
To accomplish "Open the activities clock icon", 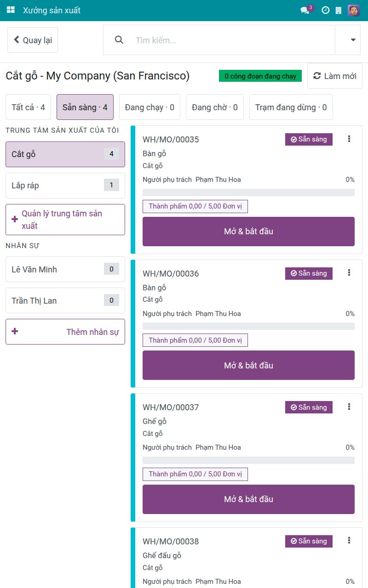I will pyautogui.click(x=325, y=10).
